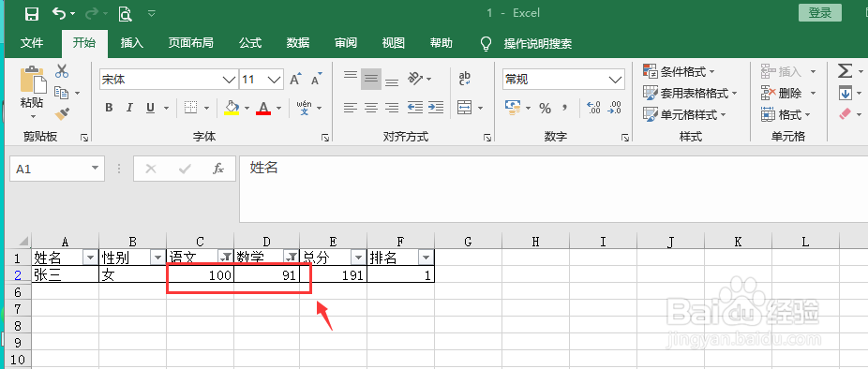Open the font size dropdown showing 11
The image size is (868, 369).
(x=275, y=80)
